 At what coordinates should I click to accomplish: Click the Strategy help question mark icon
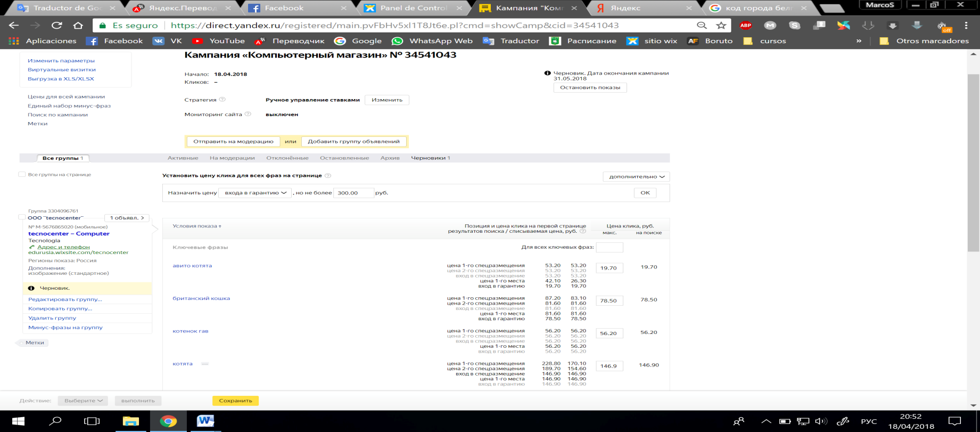tap(223, 100)
